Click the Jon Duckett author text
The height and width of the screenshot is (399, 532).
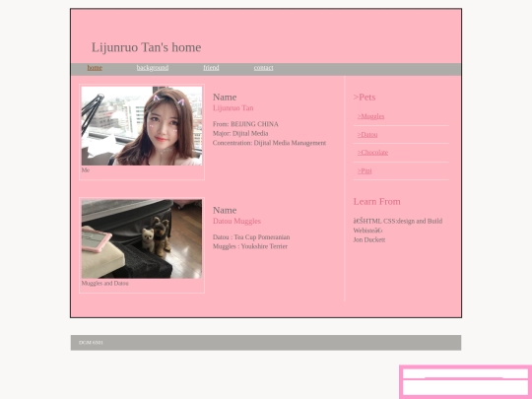[369, 239]
